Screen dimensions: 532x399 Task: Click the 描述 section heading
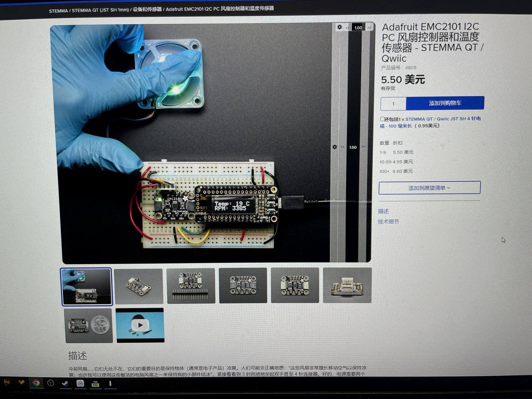(77, 356)
